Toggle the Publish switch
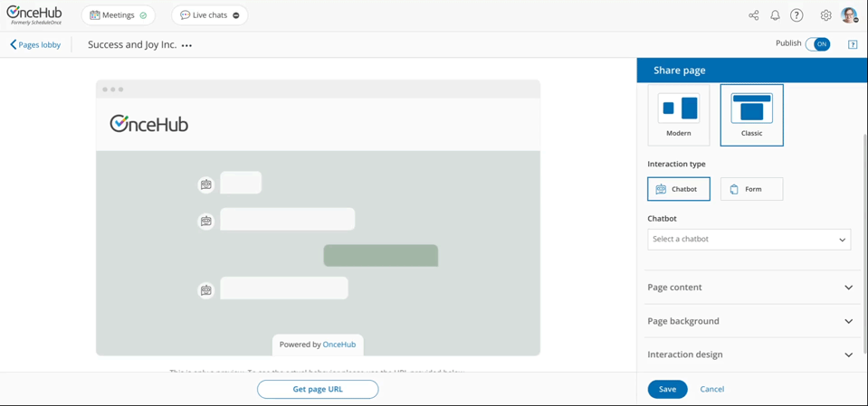The height and width of the screenshot is (406, 868). tap(817, 44)
